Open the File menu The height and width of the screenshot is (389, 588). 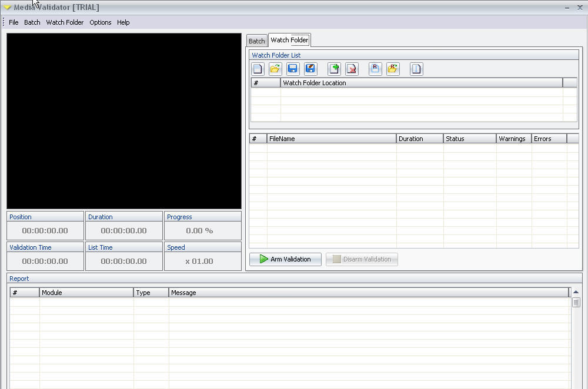14,22
